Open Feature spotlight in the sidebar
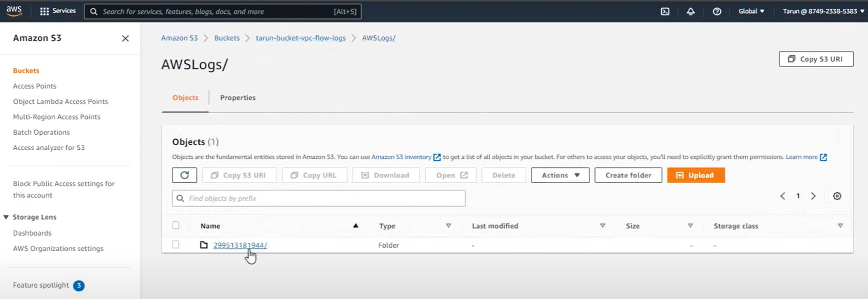Viewport: 868px width, 299px height. point(41,285)
